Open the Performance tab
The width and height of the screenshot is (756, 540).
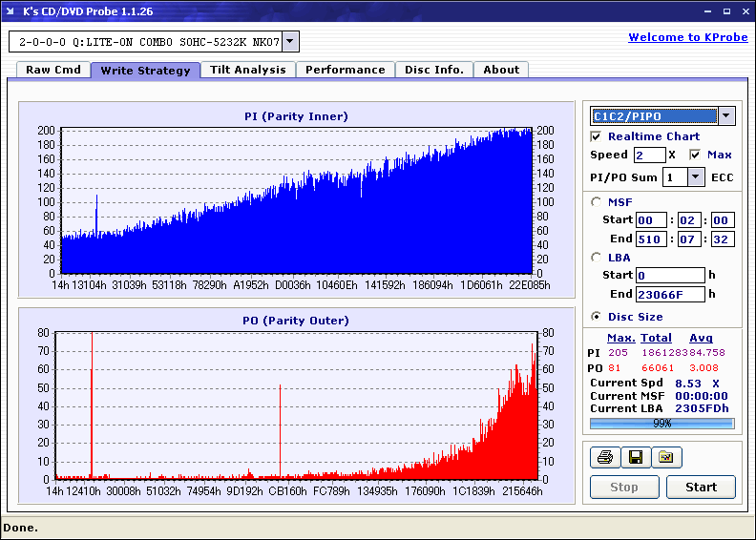tap(346, 70)
